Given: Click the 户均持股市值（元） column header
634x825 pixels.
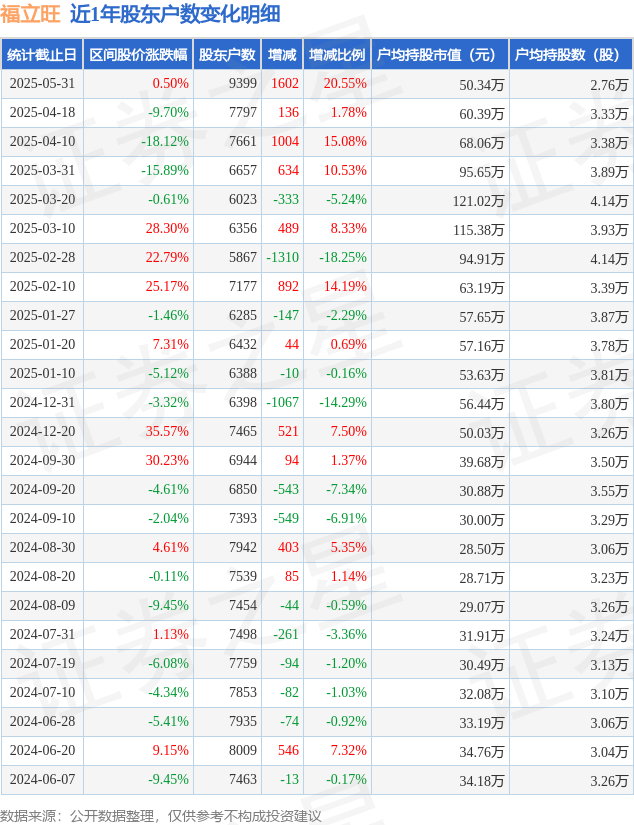Looking at the screenshot, I should tap(440, 55).
